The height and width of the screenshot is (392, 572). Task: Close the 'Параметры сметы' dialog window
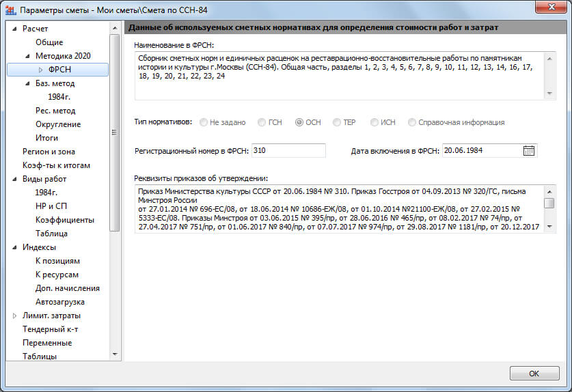click(x=551, y=7)
